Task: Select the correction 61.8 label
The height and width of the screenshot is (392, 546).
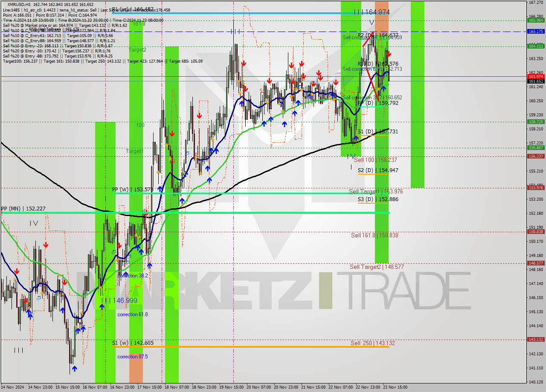Action: coord(133,314)
